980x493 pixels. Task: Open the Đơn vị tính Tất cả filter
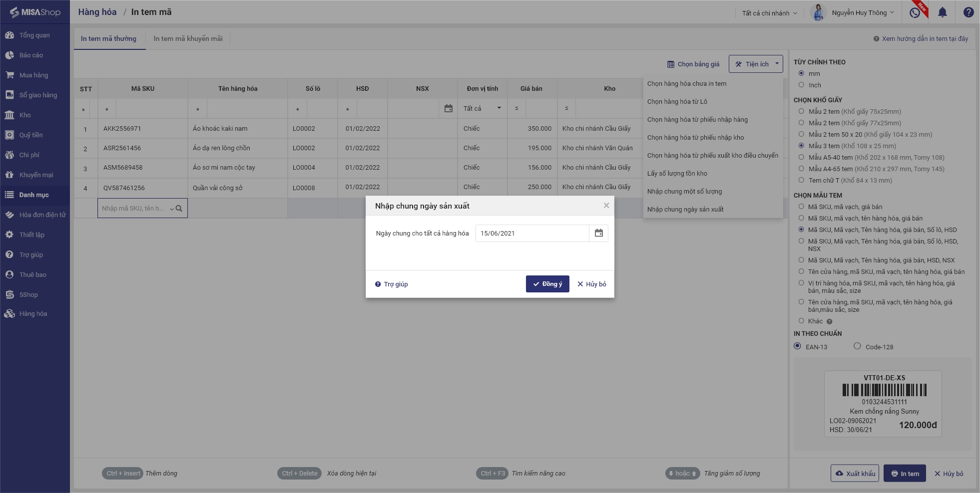coord(483,108)
